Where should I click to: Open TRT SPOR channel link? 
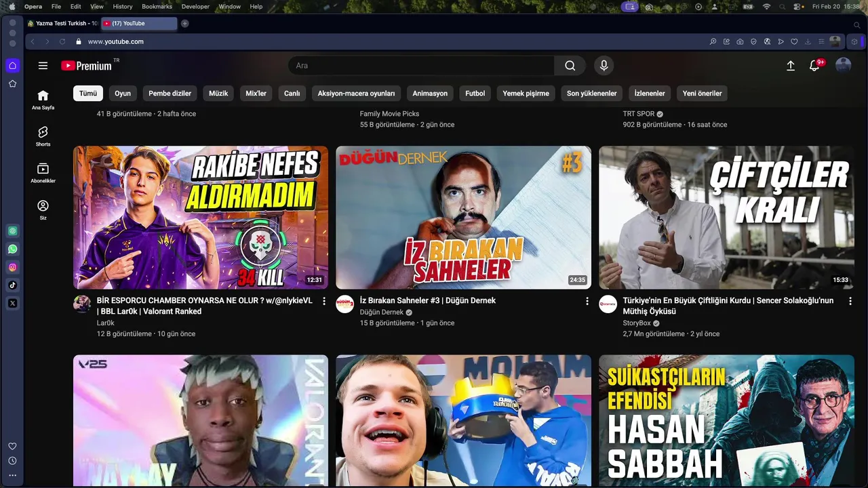[x=639, y=114]
